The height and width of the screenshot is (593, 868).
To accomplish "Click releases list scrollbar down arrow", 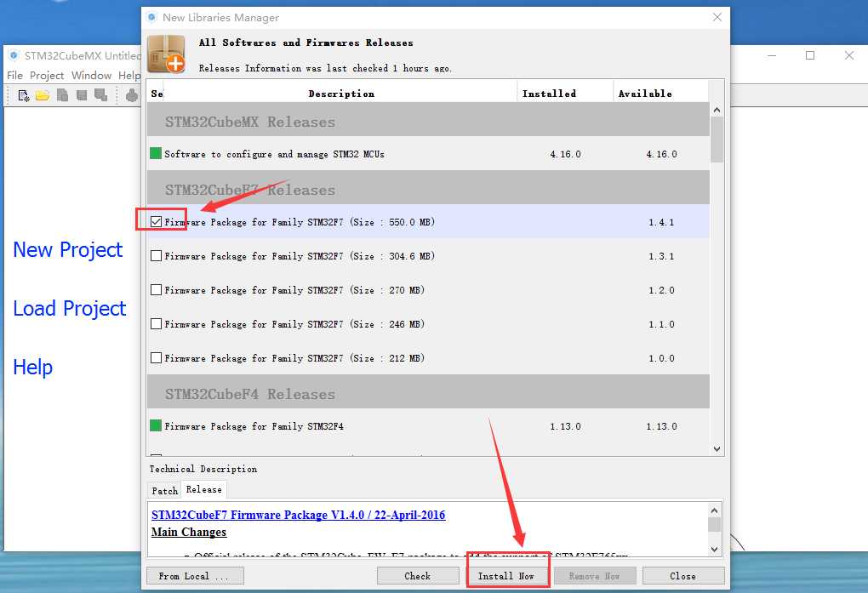I will pyautogui.click(x=717, y=449).
